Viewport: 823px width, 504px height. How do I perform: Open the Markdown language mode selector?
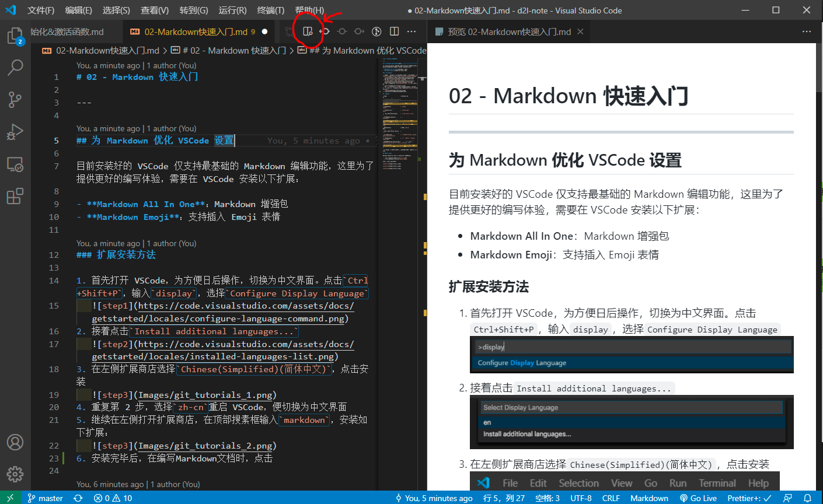point(649,498)
